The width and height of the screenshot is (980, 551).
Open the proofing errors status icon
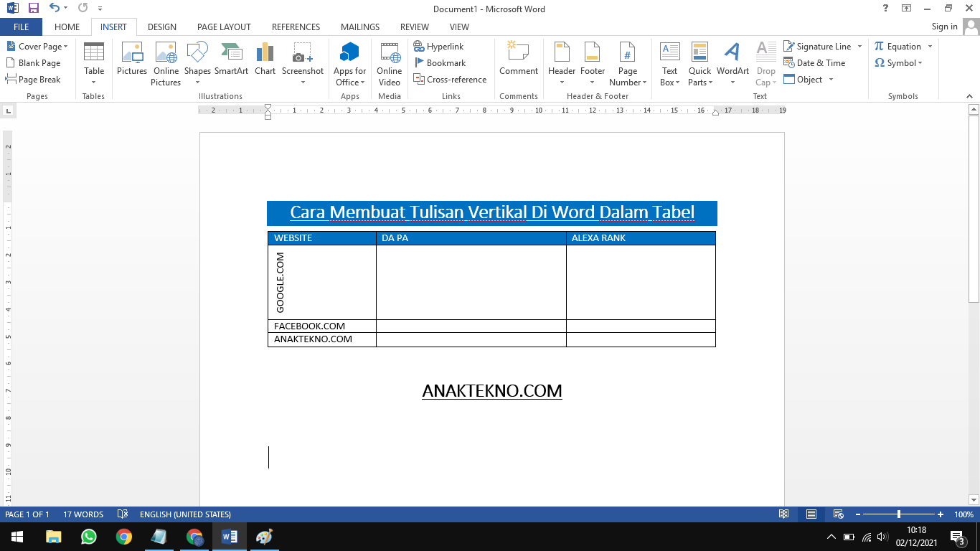(123, 514)
